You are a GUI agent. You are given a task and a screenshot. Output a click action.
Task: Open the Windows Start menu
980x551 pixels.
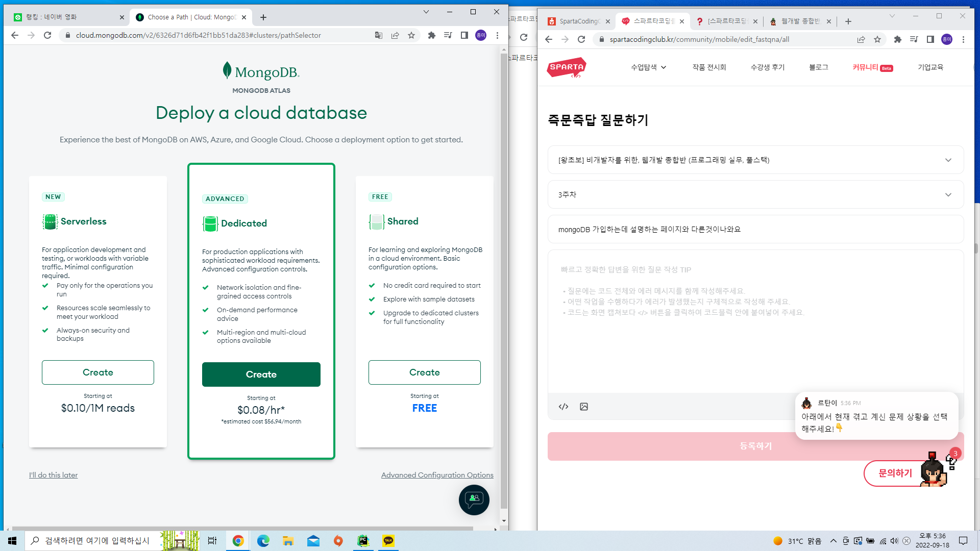coord(12,541)
